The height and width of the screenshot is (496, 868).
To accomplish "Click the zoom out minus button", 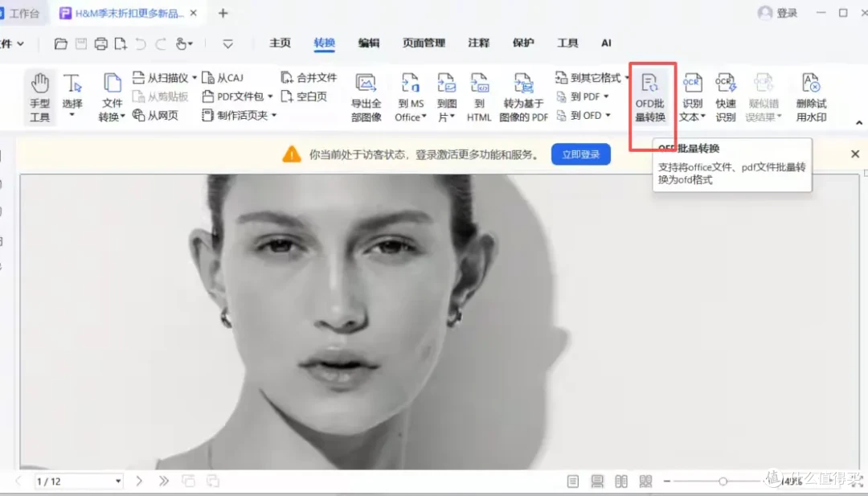I will point(667,481).
